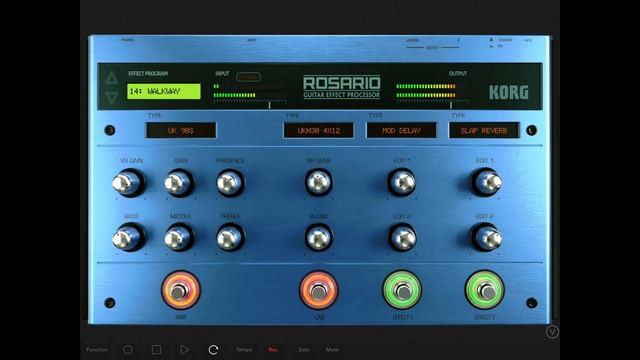
Task: Click the TREBLE knob
Action: click(230, 238)
